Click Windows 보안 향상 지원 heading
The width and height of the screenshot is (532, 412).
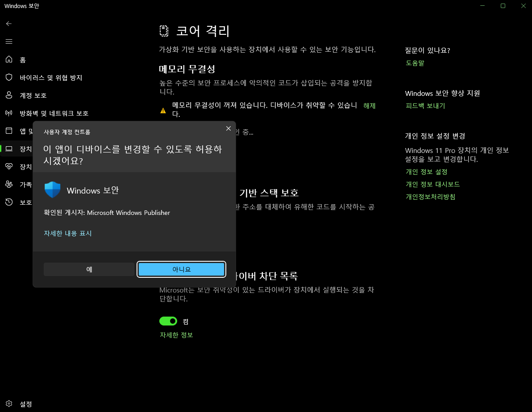(442, 93)
